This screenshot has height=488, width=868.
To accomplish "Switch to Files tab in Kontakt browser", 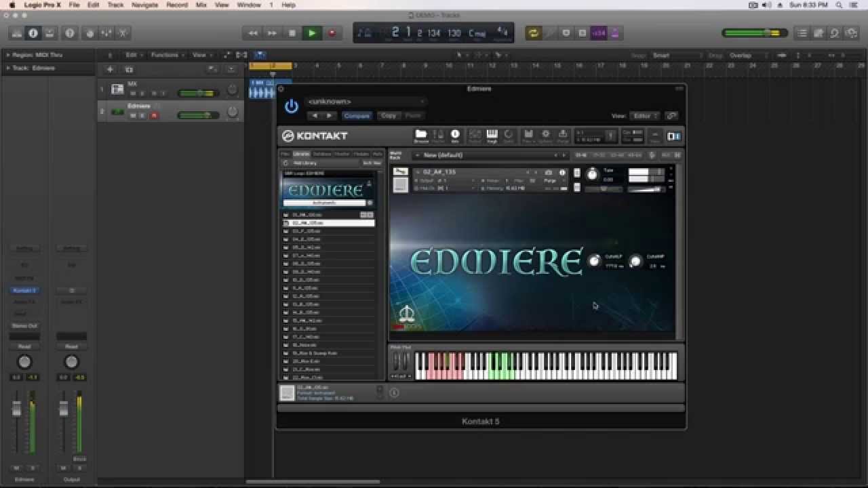I will [286, 155].
